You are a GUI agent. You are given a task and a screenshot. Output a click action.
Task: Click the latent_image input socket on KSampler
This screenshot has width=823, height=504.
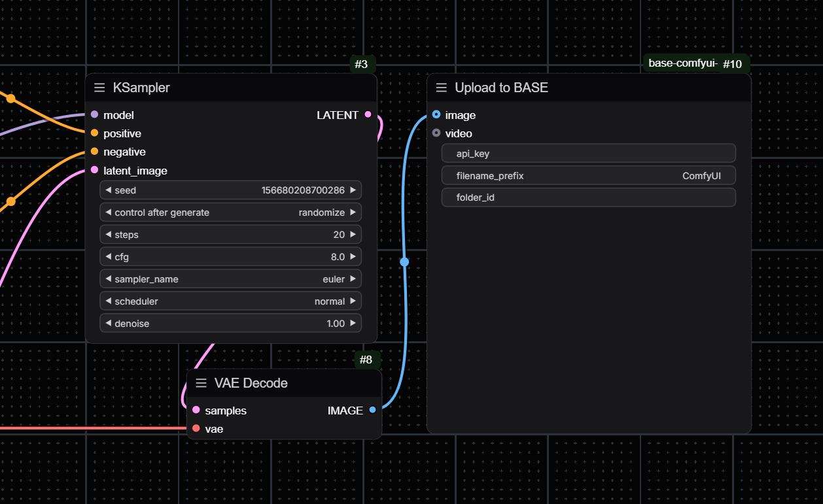coord(94,170)
